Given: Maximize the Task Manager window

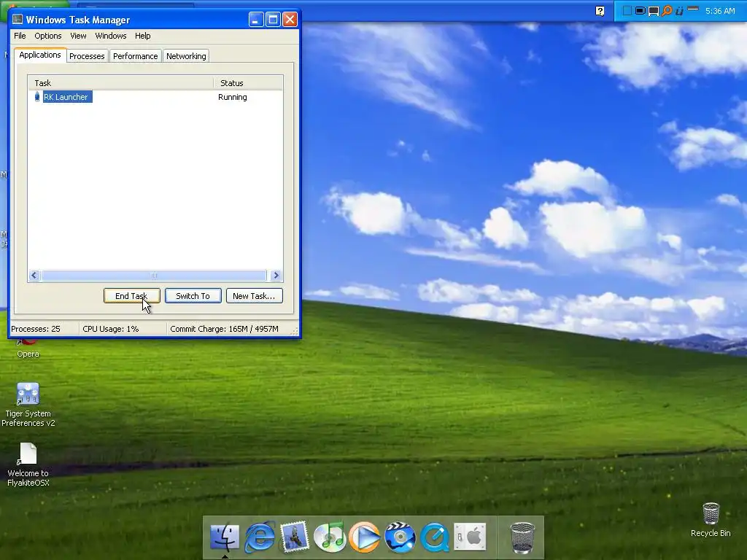Looking at the screenshot, I should coord(273,20).
